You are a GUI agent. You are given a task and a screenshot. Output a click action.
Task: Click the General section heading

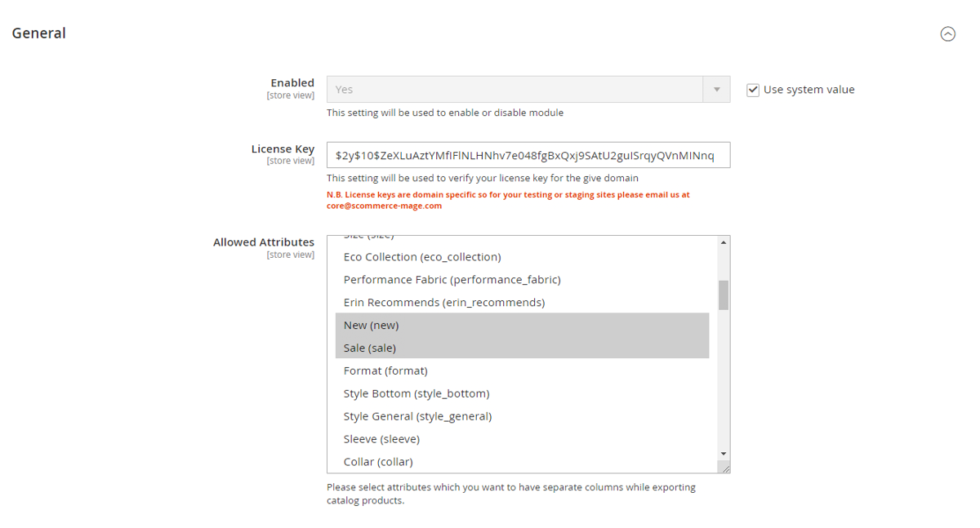(38, 33)
